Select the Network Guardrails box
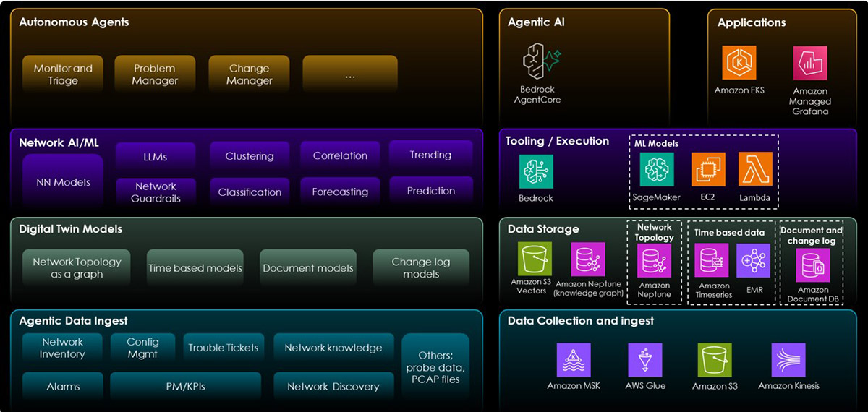The image size is (868, 412). coord(155,192)
